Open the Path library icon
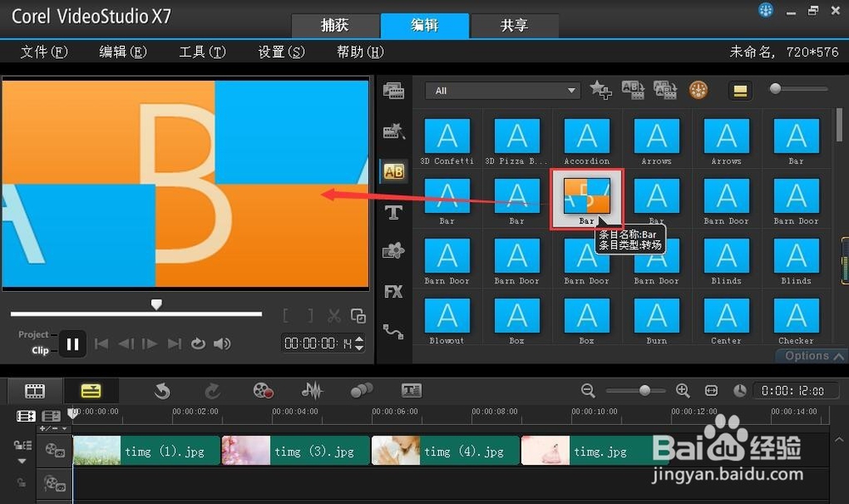 coord(394,331)
